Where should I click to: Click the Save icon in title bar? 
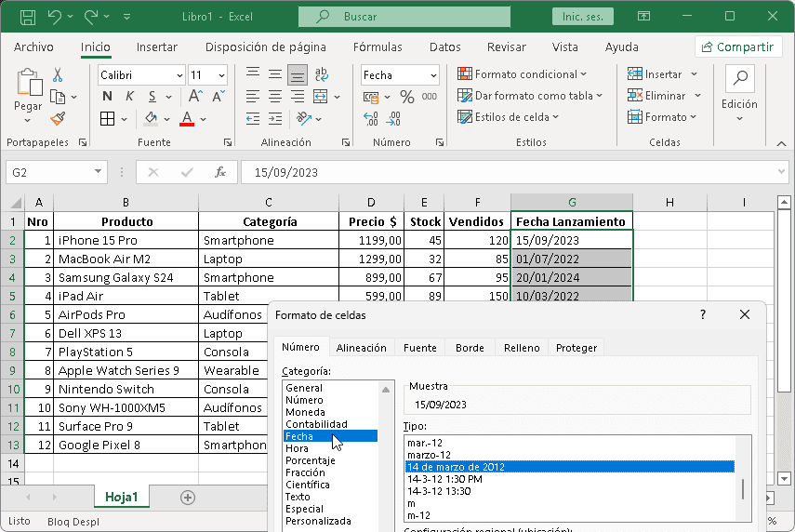click(x=28, y=17)
